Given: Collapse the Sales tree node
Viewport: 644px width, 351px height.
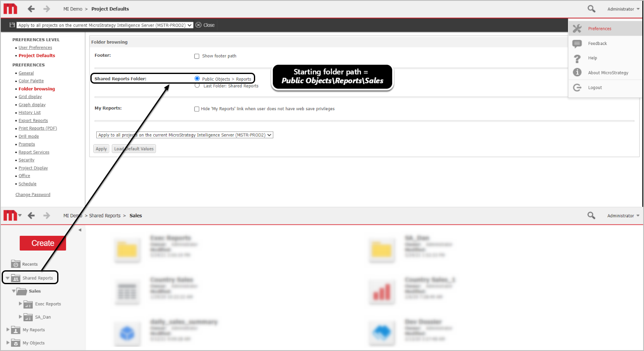Looking at the screenshot, I should tap(14, 291).
